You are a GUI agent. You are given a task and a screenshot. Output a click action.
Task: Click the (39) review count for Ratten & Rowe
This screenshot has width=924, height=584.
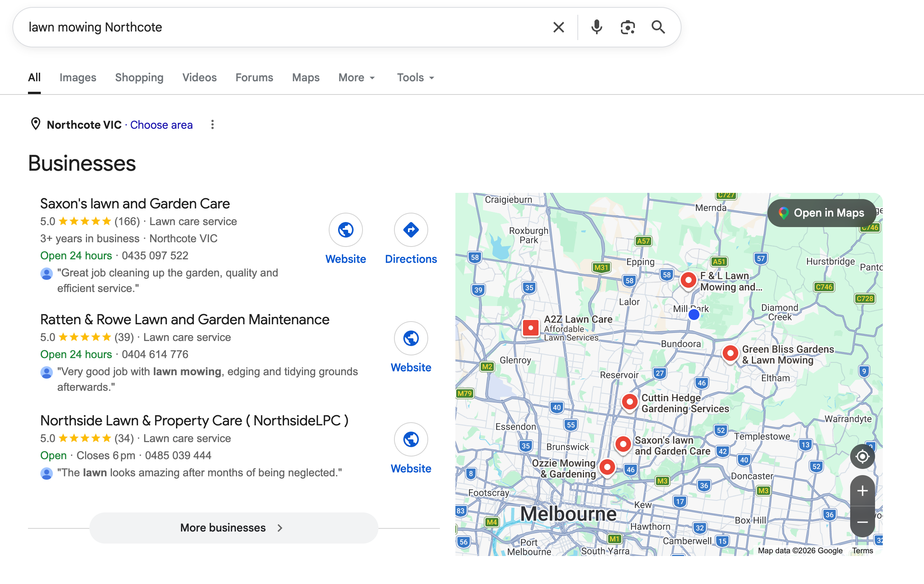(x=124, y=337)
